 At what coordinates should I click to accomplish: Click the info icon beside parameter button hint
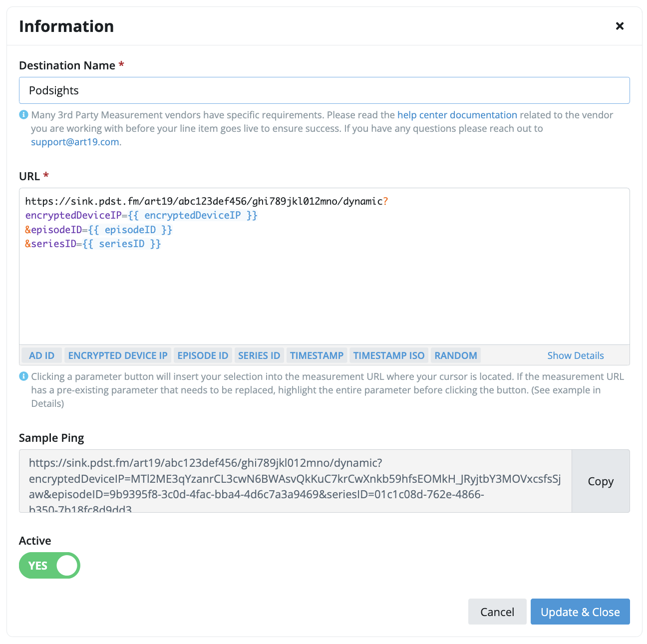pos(23,376)
